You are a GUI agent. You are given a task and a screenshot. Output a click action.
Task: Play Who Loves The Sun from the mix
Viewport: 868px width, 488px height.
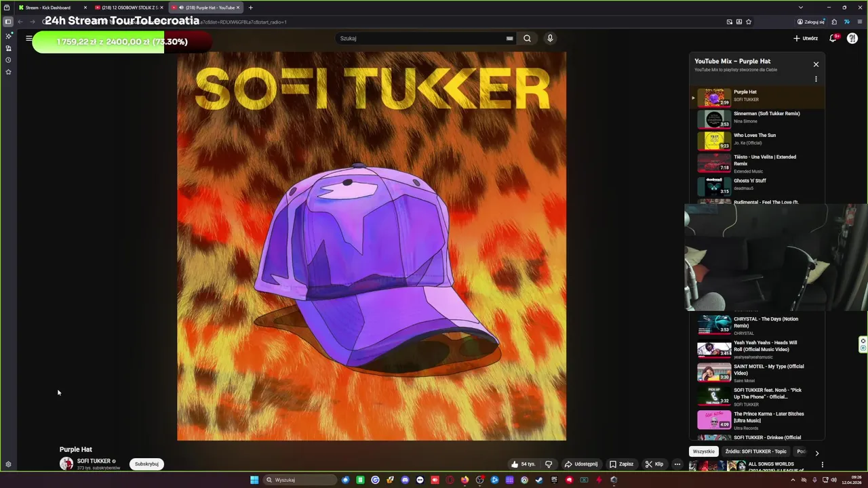[758, 141]
